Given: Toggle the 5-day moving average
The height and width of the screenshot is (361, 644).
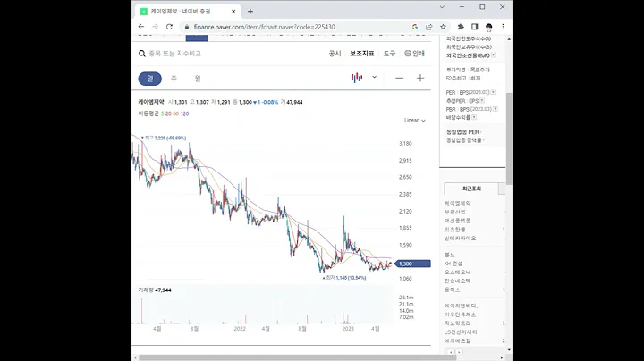Looking at the screenshot, I should (162, 113).
